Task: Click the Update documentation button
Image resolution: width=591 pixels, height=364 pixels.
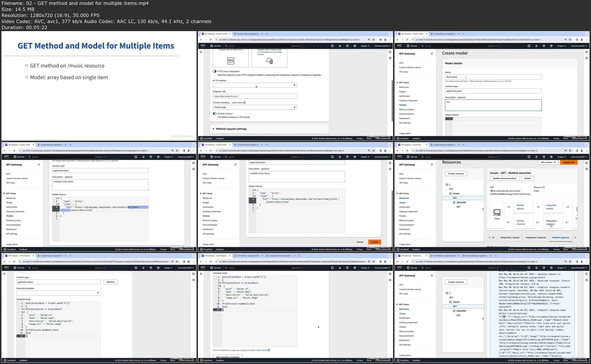Action: (x=504, y=178)
